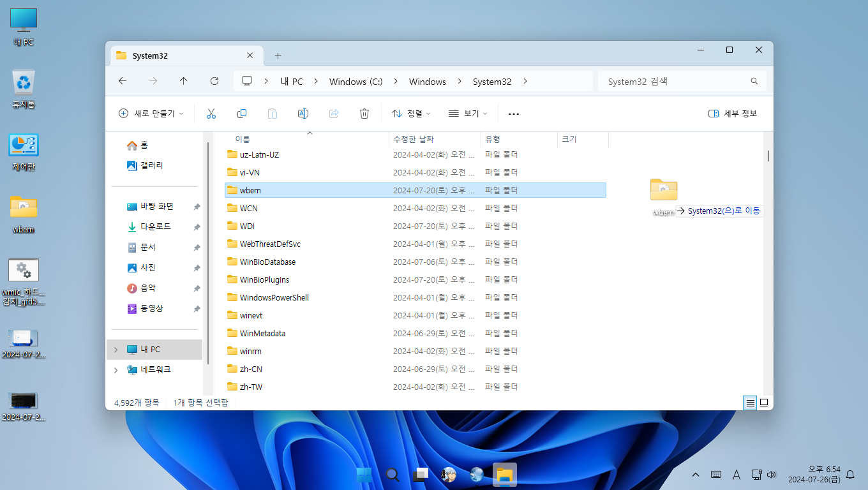The width and height of the screenshot is (868, 490).
Task: Open the 정렬 sort dropdown
Action: [x=411, y=114]
